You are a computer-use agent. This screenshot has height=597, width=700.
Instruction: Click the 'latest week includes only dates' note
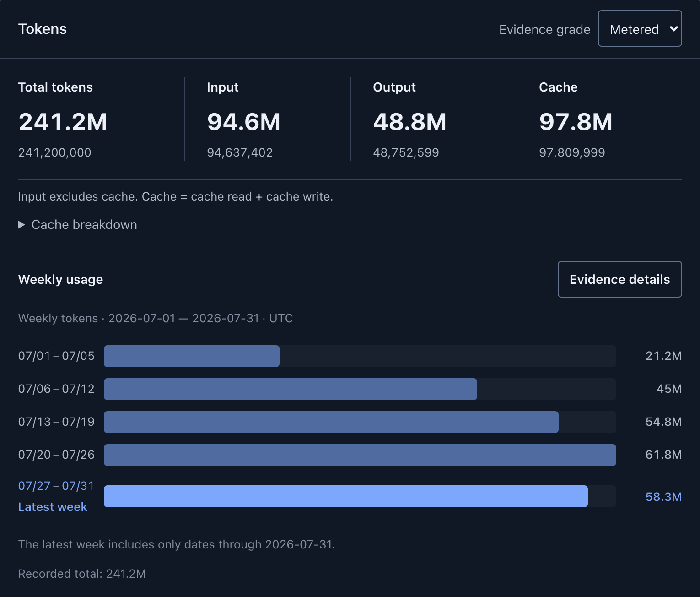[176, 544]
